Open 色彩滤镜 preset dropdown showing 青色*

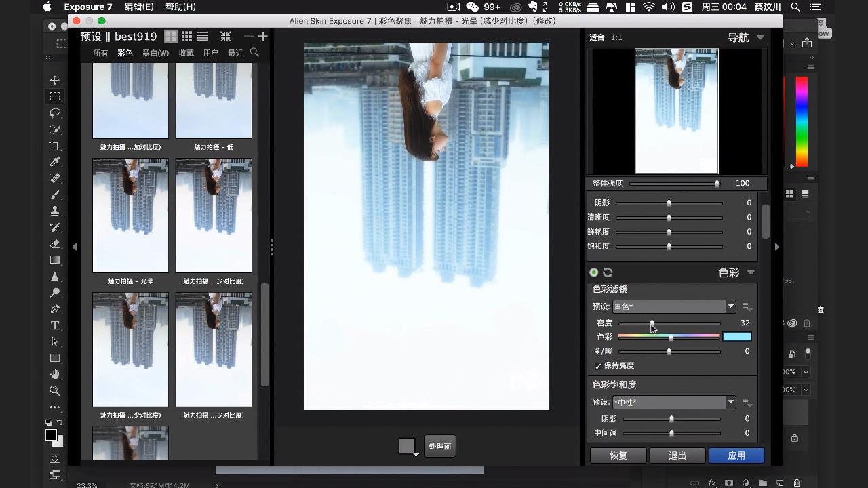click(x=674, y=306)
